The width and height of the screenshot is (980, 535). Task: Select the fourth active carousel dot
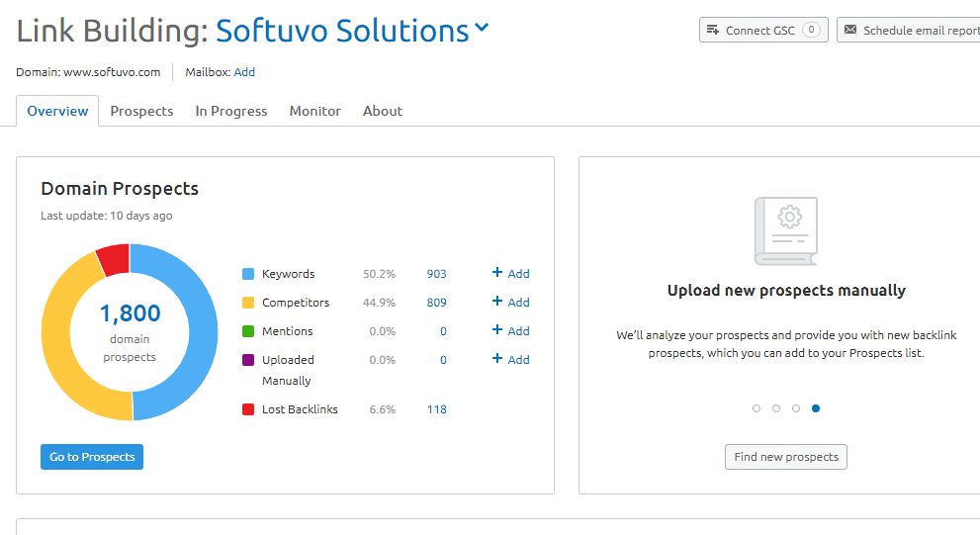click(816, 408)
